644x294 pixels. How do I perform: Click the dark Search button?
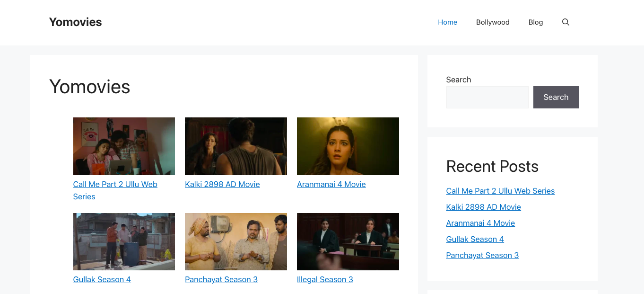(x=556, y=97)
